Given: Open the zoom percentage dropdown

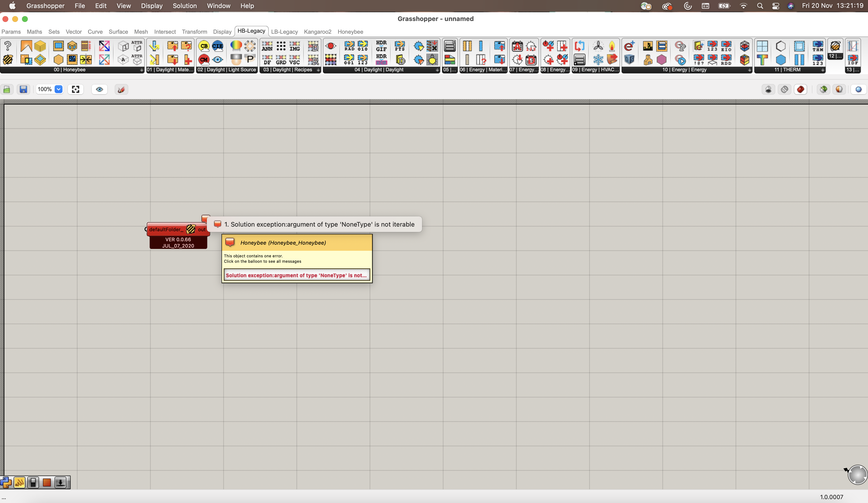Looking at the screenshot, I should point(58,89).
